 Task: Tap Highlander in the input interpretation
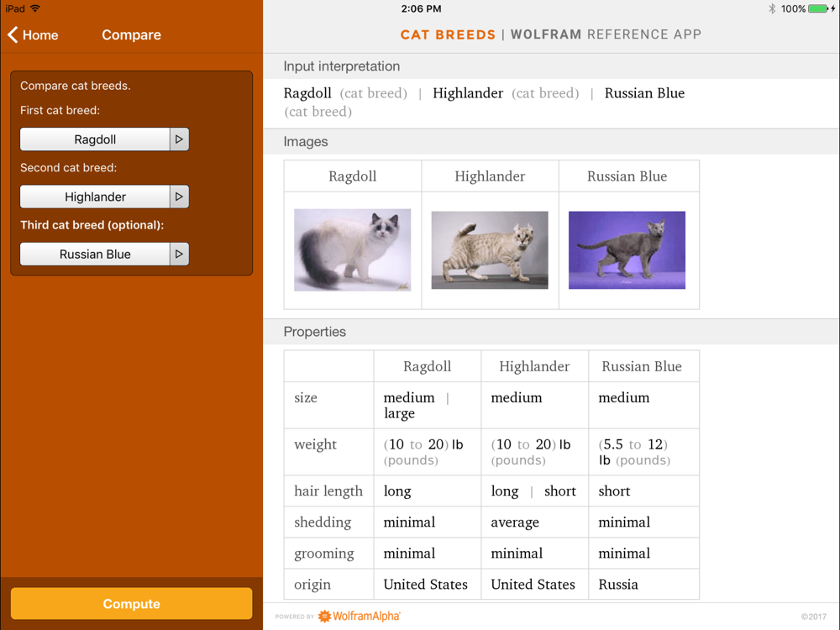pyautogui.click(x=468, y=93)
